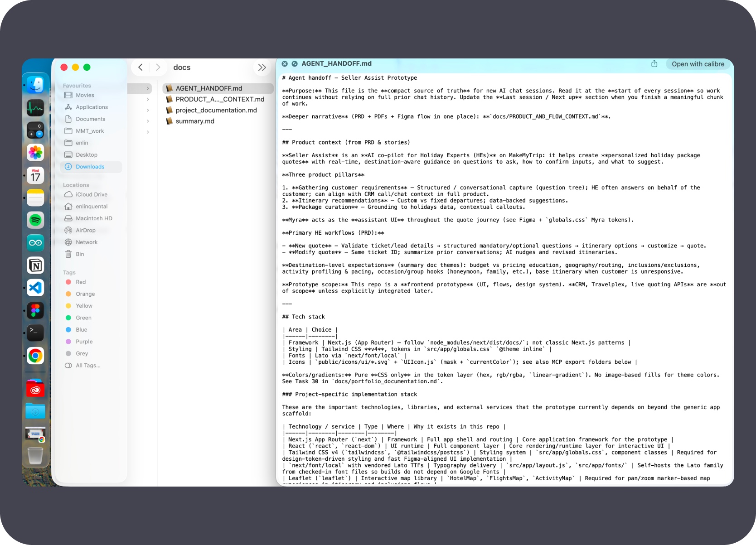Viewport: 756px width, 545px height.
Task: Select the project_documentation.md file
Action: point(218,110)
